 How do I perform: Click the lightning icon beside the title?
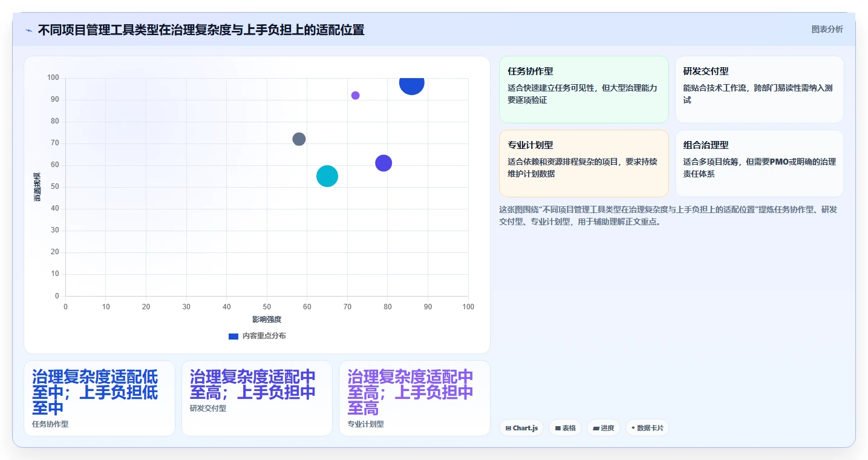(29, 30)
